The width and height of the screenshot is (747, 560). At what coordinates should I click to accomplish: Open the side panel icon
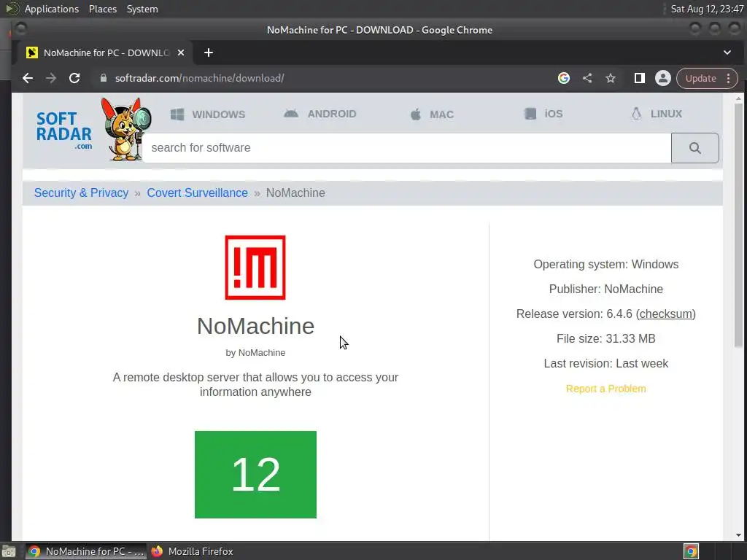coord(639,78)
